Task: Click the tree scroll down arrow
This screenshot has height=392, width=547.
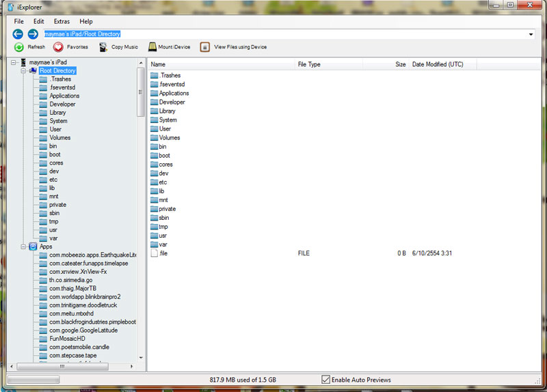Action: coord(141,357)
